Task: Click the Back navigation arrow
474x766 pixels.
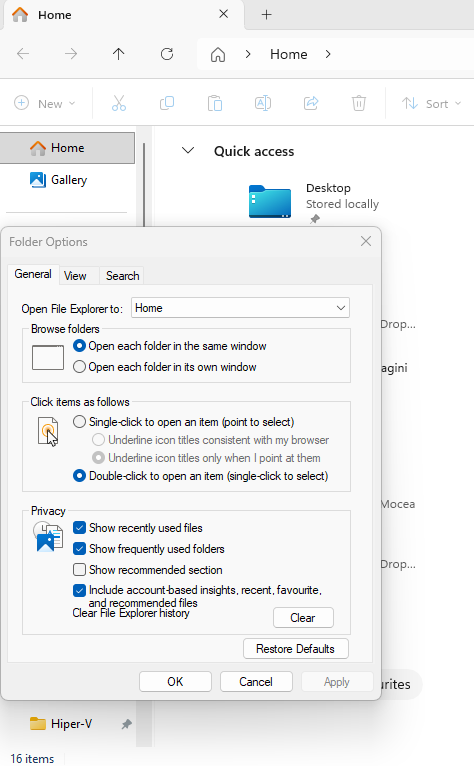Action: click(23, 54)
